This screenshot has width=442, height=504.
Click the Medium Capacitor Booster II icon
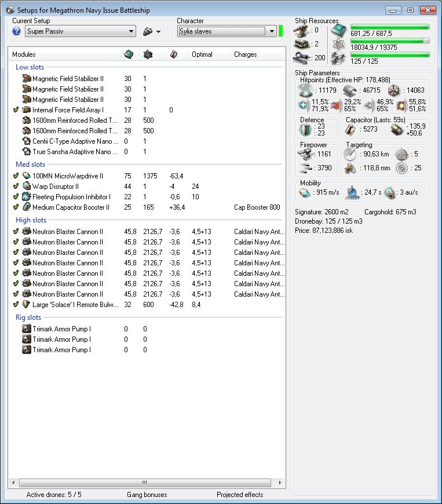tap(27, 207)
